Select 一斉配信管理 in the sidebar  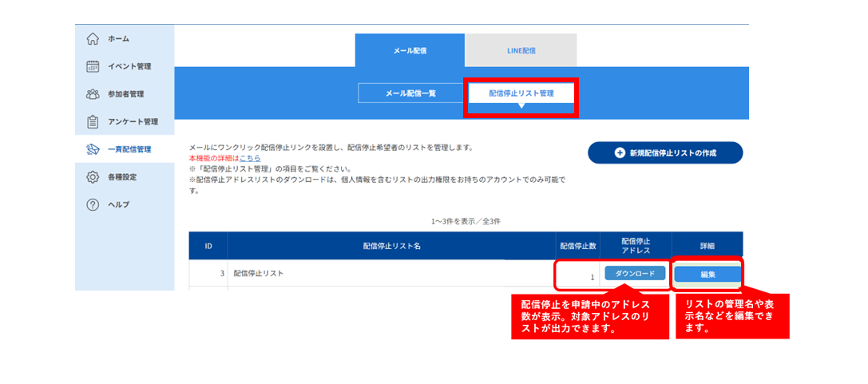tap(125, 149)
